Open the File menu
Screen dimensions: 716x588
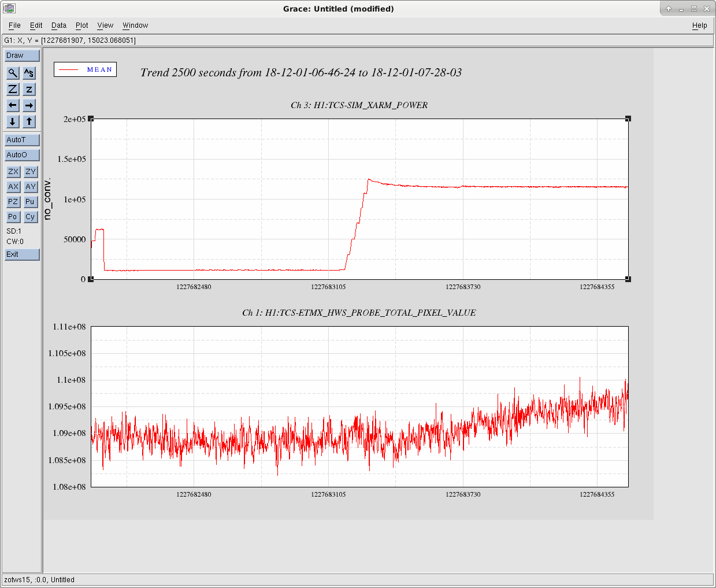(14, 25)
